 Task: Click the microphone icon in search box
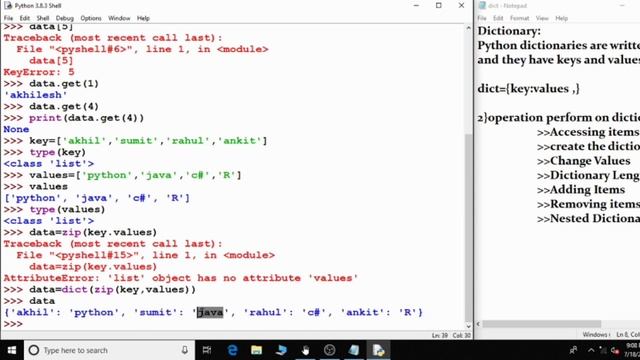pos(184,350)
